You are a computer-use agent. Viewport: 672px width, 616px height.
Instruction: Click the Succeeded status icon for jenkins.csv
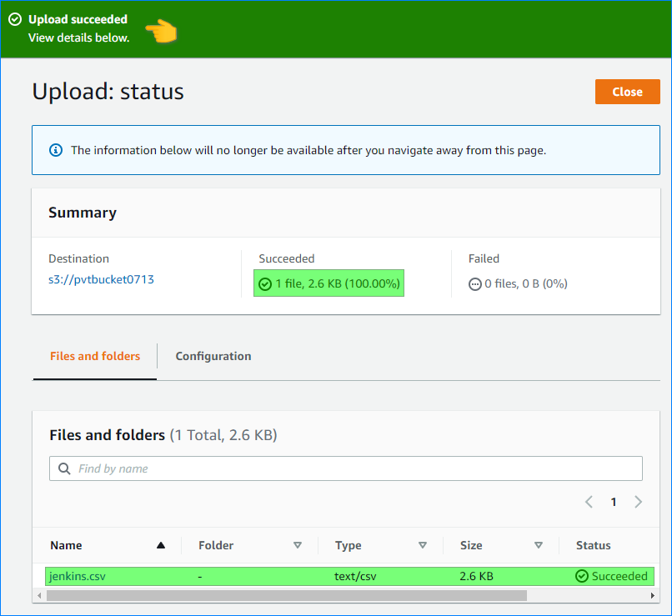pos(582,576)
